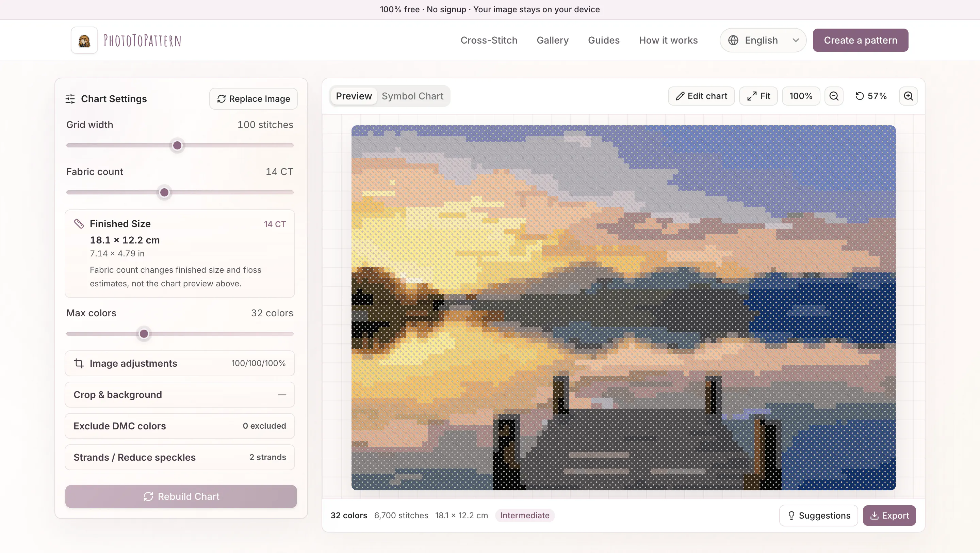Click the Rebuild Chart button
980x553 pixels.
click(x=181, y=496)
